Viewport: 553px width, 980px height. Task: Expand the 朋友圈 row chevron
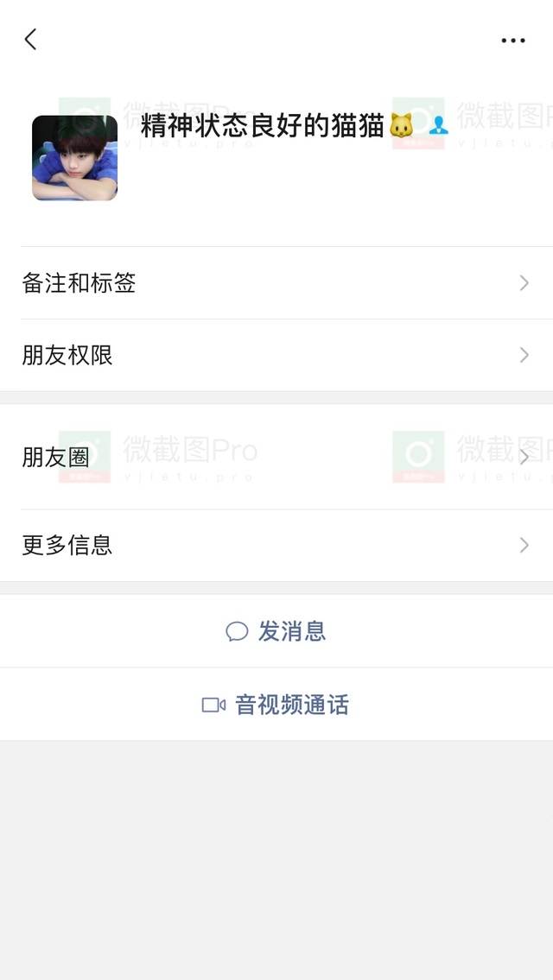point(524,457)
